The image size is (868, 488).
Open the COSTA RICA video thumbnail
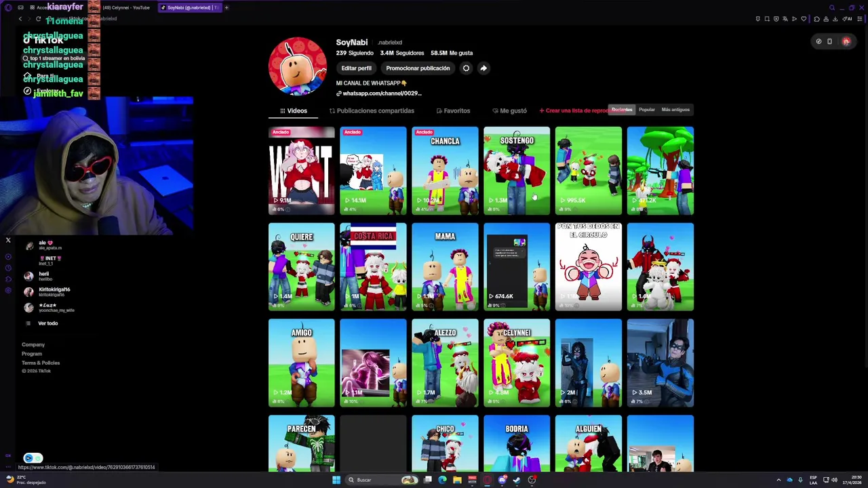coord(373,267)
